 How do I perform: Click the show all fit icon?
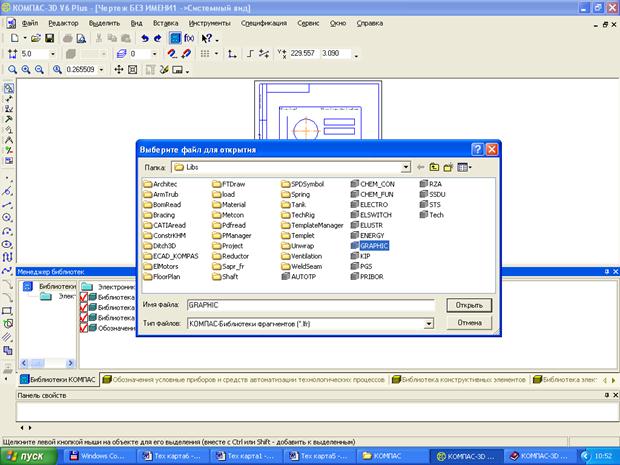coord(132,70)
